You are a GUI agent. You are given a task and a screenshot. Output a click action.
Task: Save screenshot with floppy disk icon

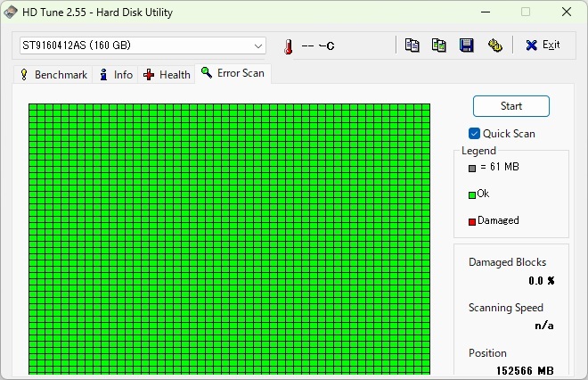pos(467,45)
